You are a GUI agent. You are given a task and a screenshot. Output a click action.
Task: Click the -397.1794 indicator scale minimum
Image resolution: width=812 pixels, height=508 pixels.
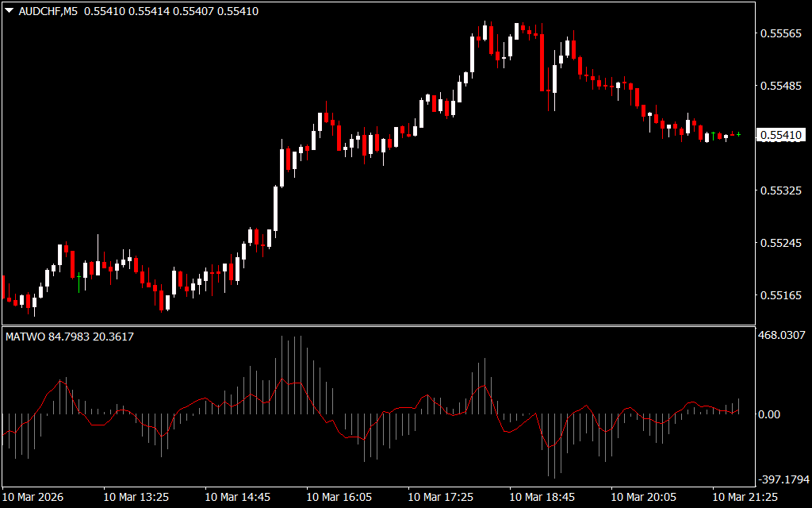click(x=783, y=479)
